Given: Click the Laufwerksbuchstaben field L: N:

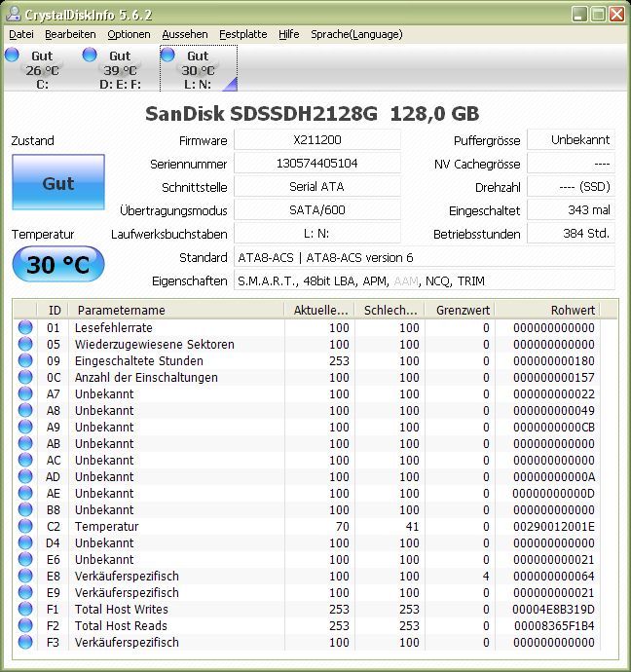Looking at the screenshot, I should [317, 234].
